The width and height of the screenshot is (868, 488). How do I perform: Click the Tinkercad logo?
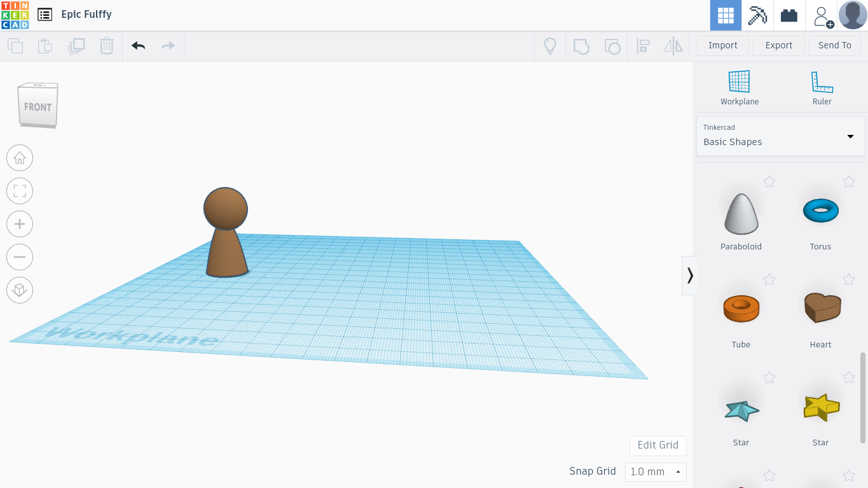coord(15,15)
